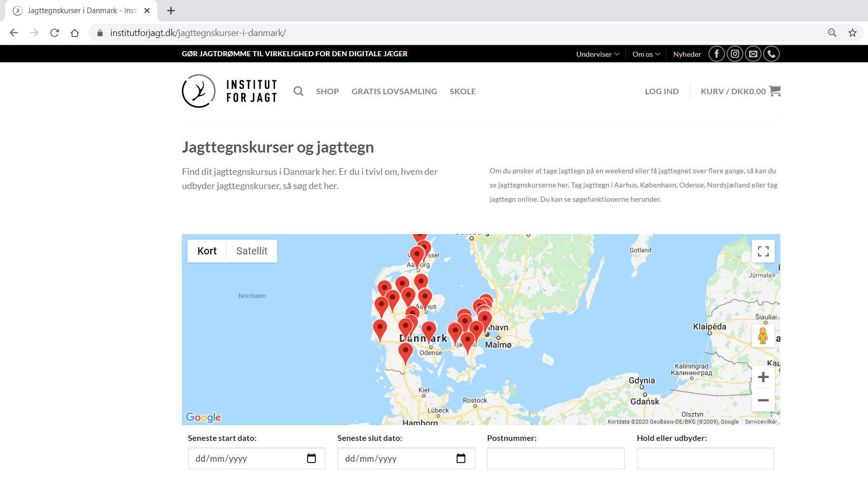
Task: Toggle fullscreen view on the map
Action: click(763, 251)
